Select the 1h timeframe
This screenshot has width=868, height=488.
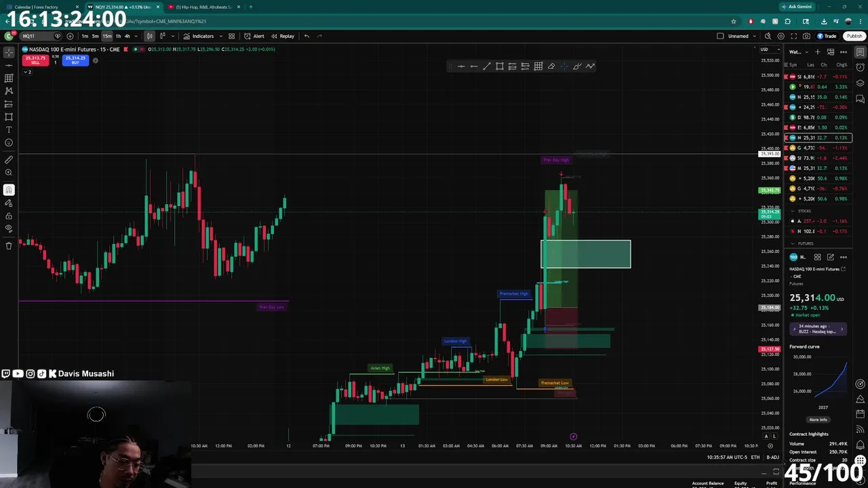tap(118, 36)
